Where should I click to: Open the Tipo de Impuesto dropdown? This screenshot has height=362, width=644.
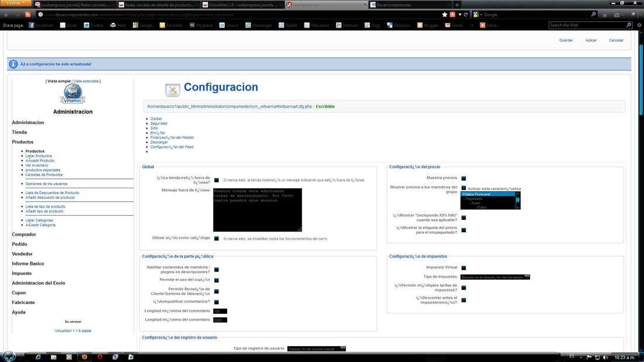pyautogui.click(x=495, y=277)
